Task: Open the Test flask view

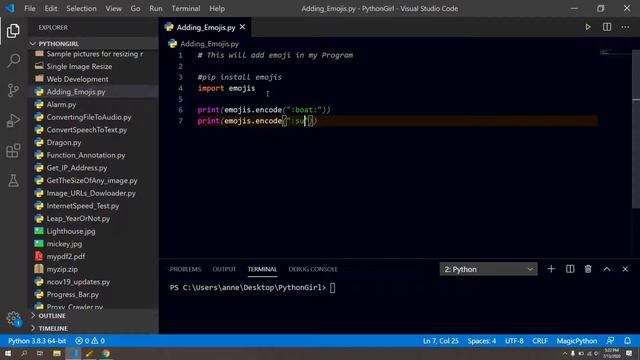Action: pyautogui.click(x=13, y=180)
